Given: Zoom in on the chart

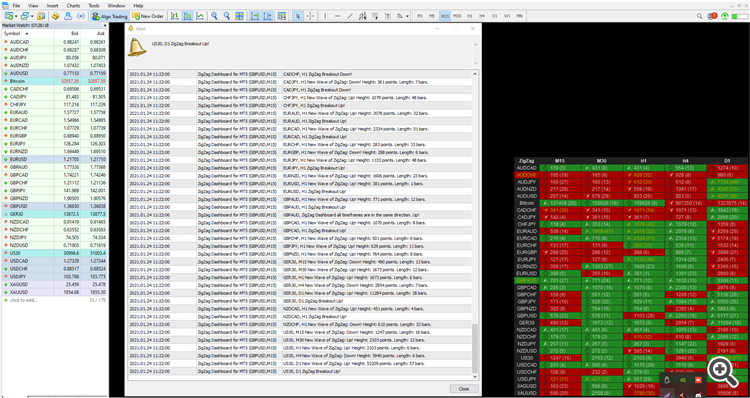Looking at the screenshot, I should point(215,16).
